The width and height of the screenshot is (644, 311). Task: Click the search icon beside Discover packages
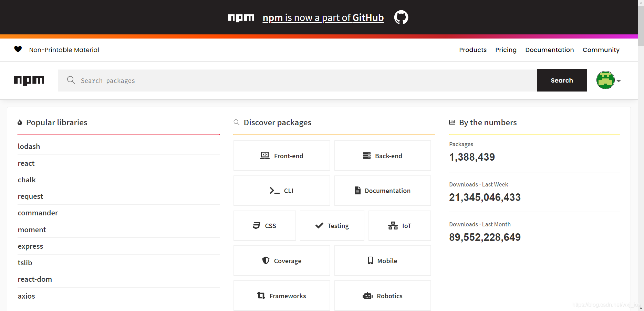[237, 122]
